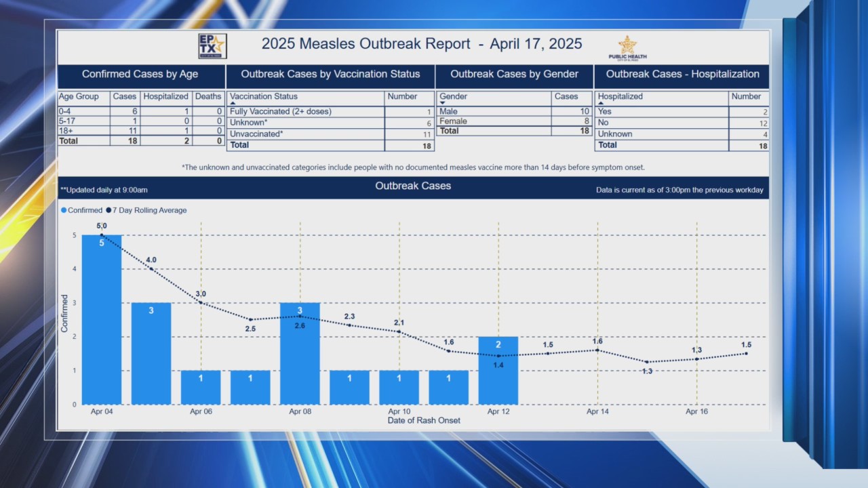The image size is (868, 488).
Task: Select the Apr 04 bar showing 5 cases
Action: [x=101, y=319]
